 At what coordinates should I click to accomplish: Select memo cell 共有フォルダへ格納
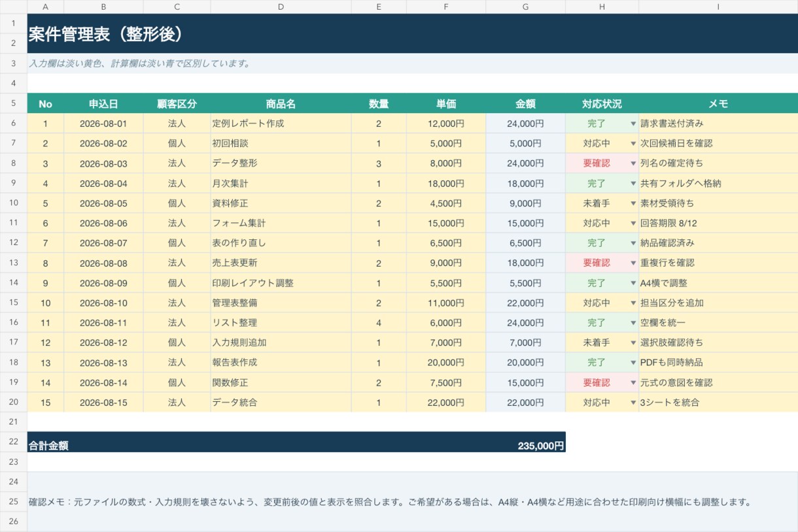718,183
